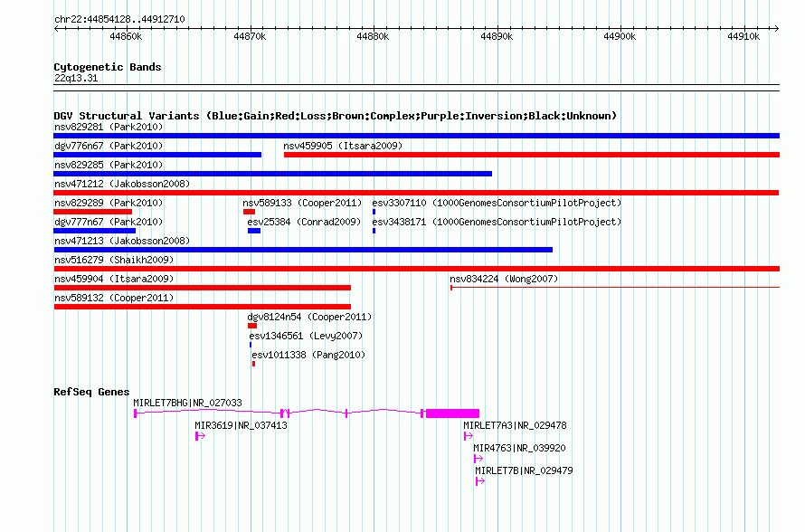This screenshot has width=805, height=532.
Task: Click the DGV Structural Variants track title
Action: (x=335, y=116)
